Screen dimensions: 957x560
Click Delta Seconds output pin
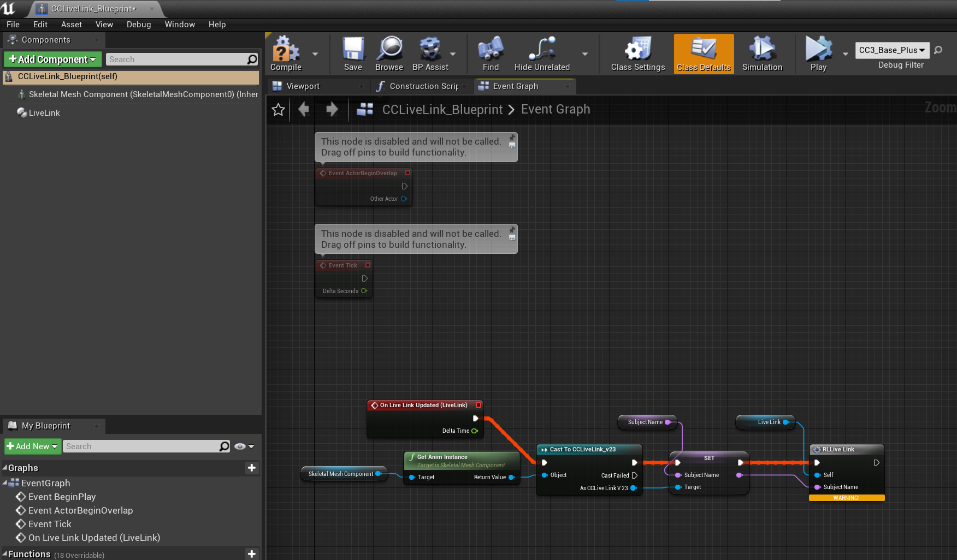[364, 291]
